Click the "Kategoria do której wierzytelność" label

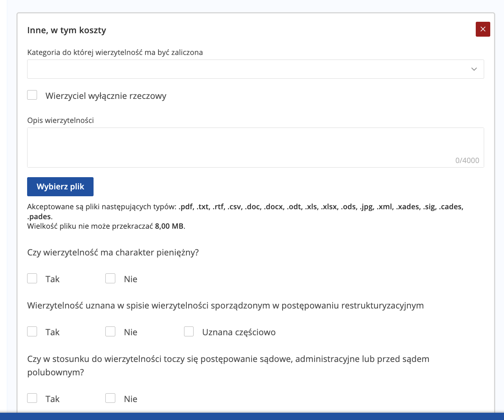click(115, 52)
